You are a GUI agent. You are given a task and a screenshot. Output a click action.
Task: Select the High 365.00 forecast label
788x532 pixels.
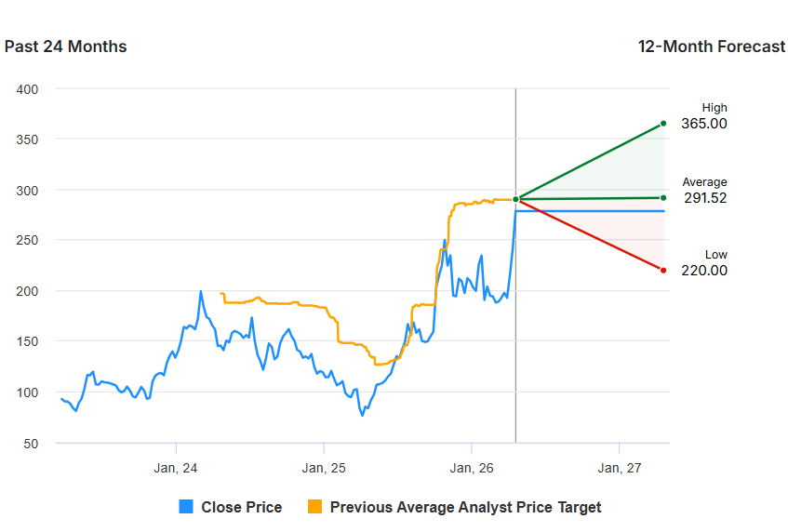click(x=704, y=116)
